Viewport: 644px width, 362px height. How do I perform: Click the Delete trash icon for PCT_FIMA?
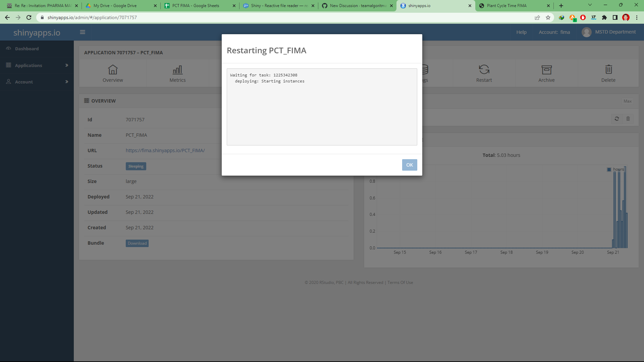coord(608,73)
